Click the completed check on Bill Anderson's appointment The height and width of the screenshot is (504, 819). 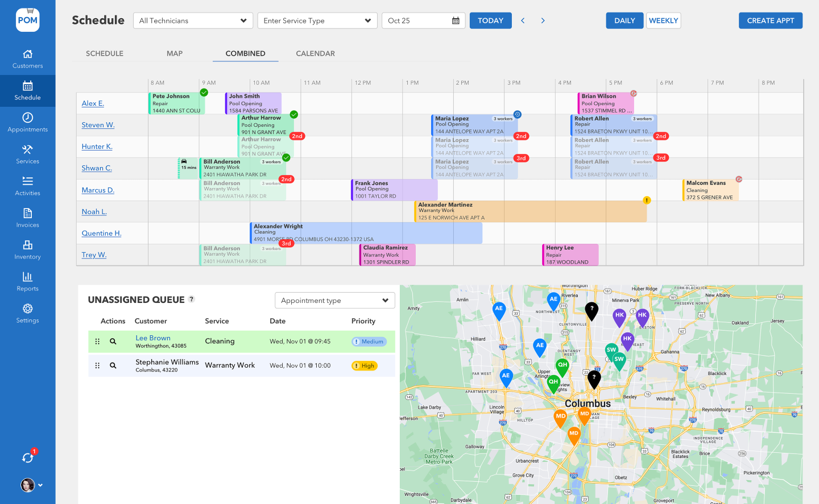tap(286, 157)
